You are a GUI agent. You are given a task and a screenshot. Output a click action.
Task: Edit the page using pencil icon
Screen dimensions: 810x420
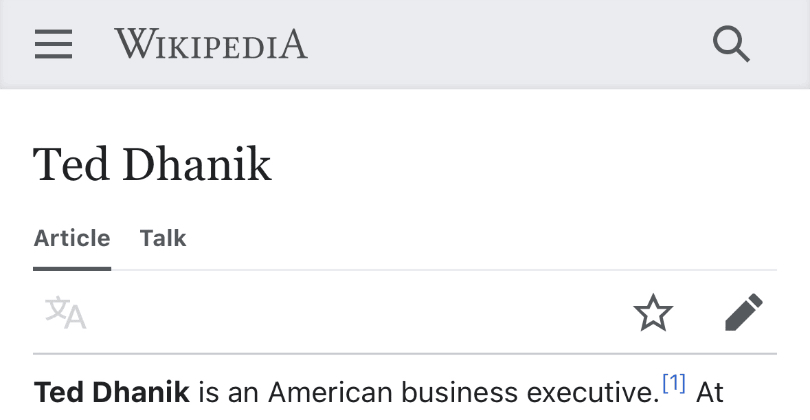(x=743, y=313)
